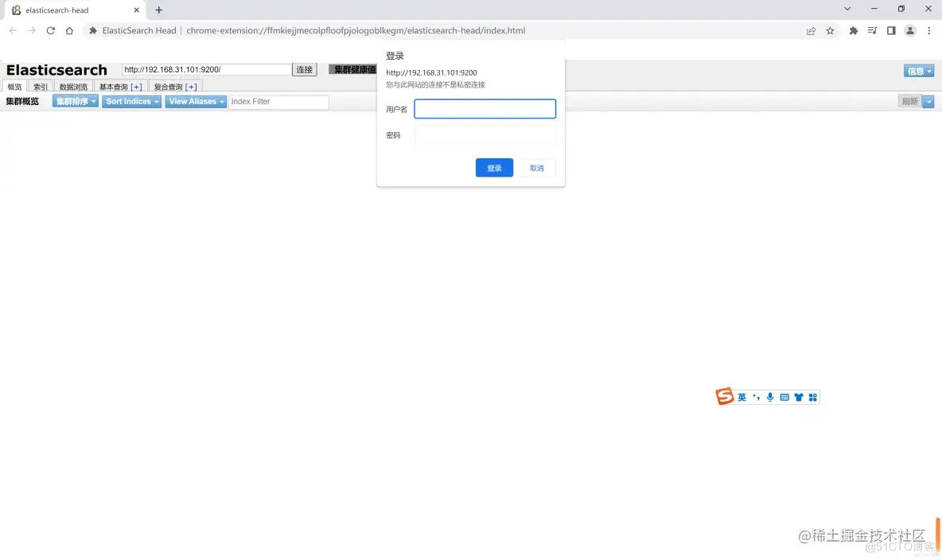Click 刷新 refresh button

tap(910, 102)
